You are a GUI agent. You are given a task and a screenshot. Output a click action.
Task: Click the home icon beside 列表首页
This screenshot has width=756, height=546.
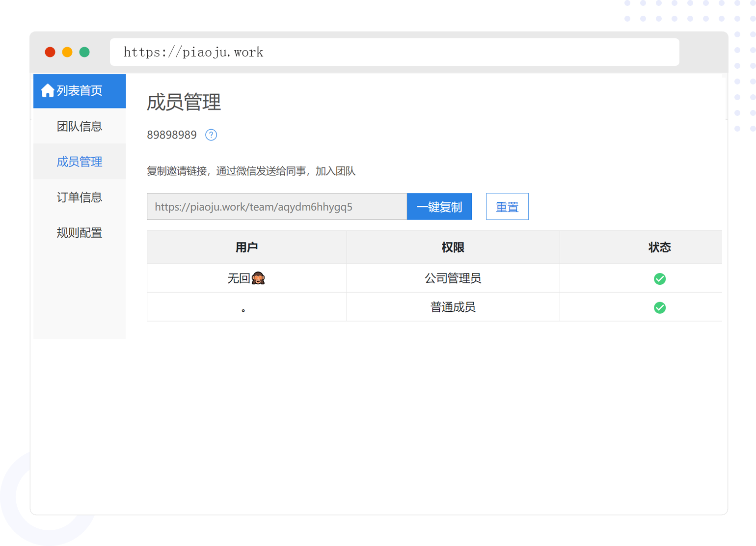tap(47, 91)
